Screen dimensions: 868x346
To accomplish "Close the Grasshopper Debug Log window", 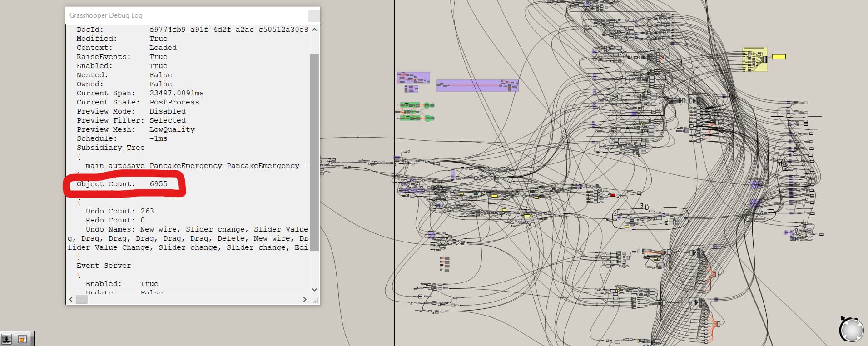I will click(313, 16).
